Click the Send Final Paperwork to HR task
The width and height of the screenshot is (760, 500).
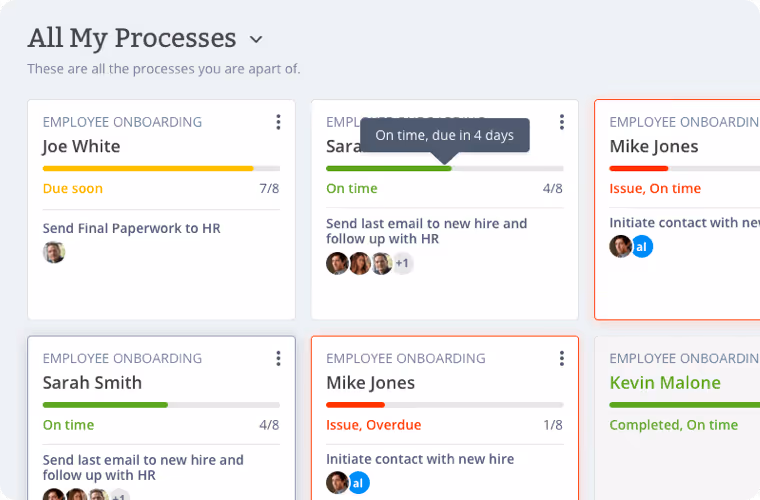point(131,228)
